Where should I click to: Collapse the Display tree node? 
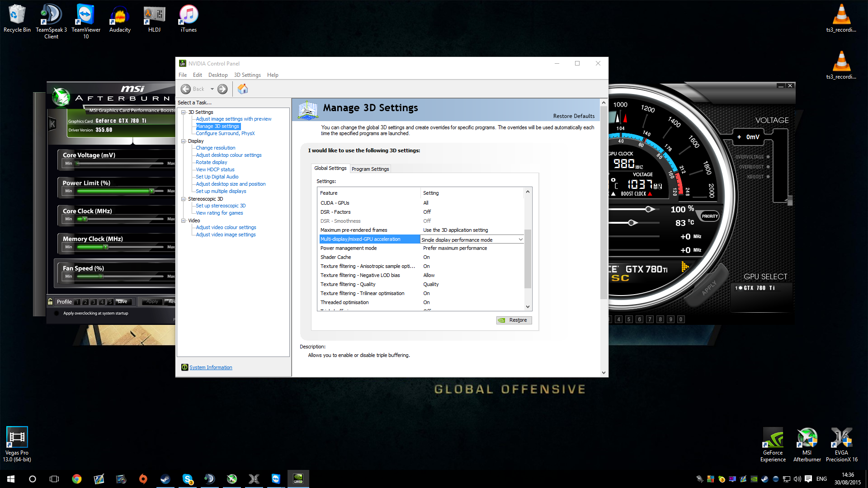coord(184,141)
